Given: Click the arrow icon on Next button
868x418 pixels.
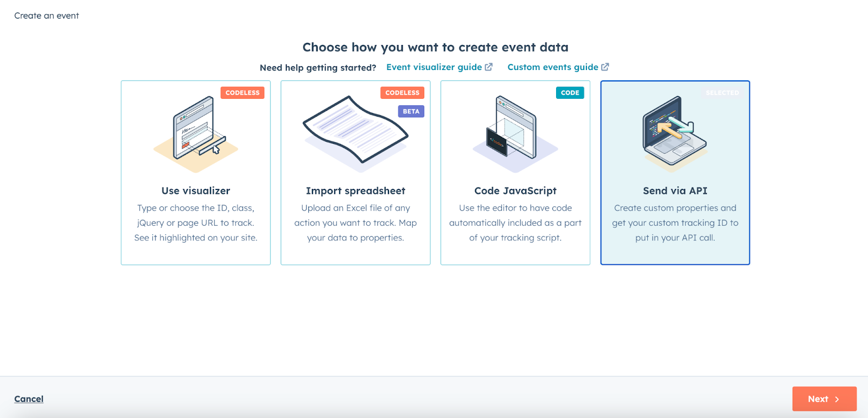Looking at the screenshot, I should point(837,399).
